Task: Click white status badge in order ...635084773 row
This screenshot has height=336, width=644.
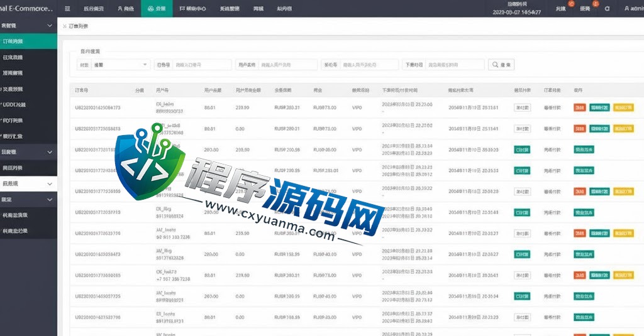Action: [x=522, y=107]
